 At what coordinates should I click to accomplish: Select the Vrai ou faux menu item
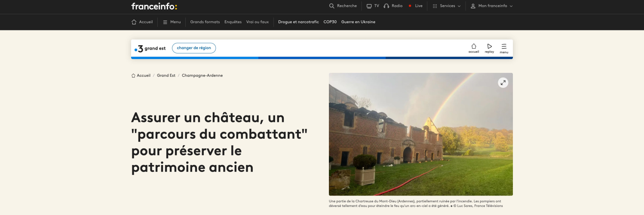(257, 22)
